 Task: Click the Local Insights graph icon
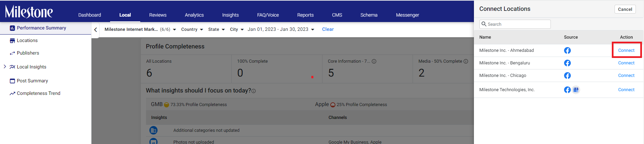pos(12,67)
